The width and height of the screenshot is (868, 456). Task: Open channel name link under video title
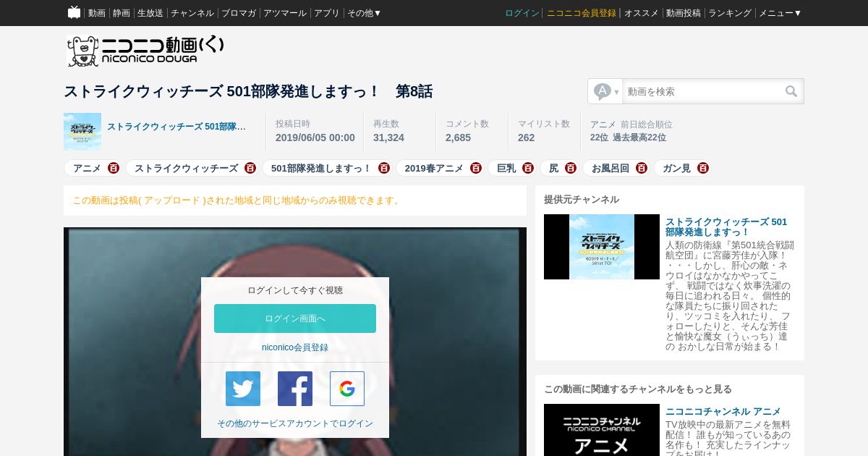click(176, 127)
